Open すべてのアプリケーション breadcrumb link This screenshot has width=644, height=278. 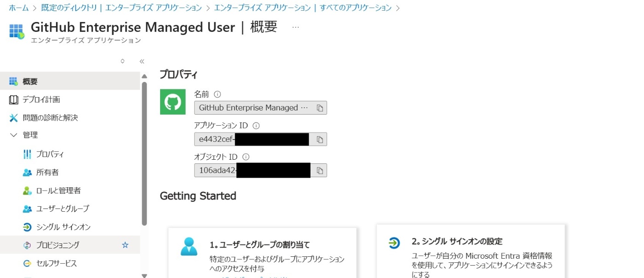[303, 8]
